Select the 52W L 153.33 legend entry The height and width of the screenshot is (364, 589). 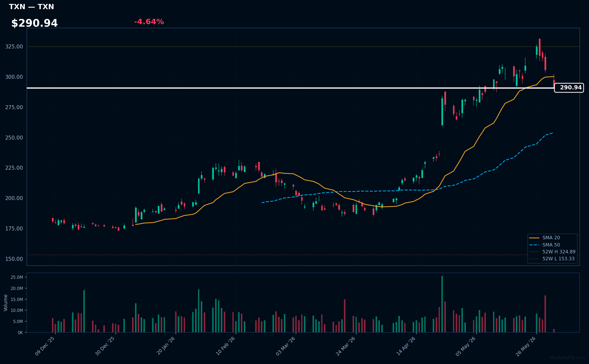coord(552,259)
